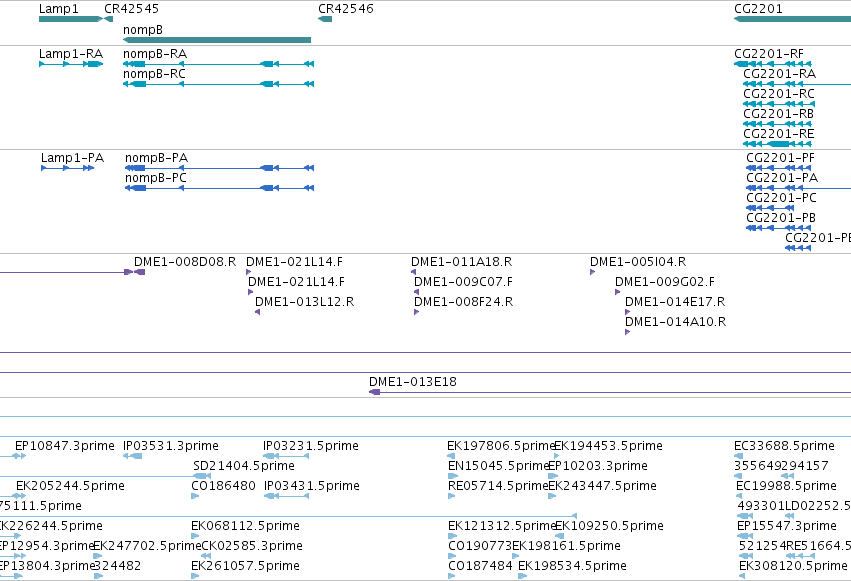Select the CG2201-PF protein label
This screenshot has width=851, height=581.
pos(780,158)
